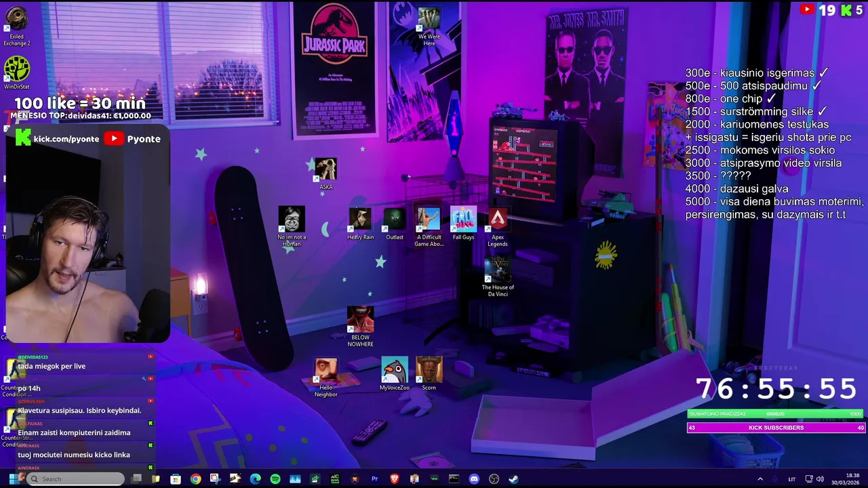This screenshot has width=868, height=488.
Task: Click the SUBATONO PRADZIAI green goal bar
Action: coord(776,413)
